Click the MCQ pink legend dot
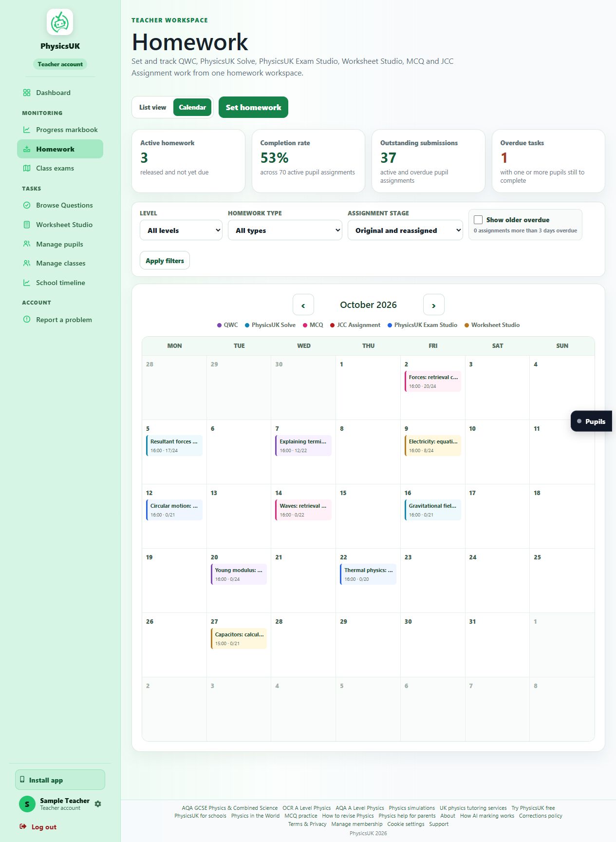Viewport: 616px width, 842px height. click(305, 325)
